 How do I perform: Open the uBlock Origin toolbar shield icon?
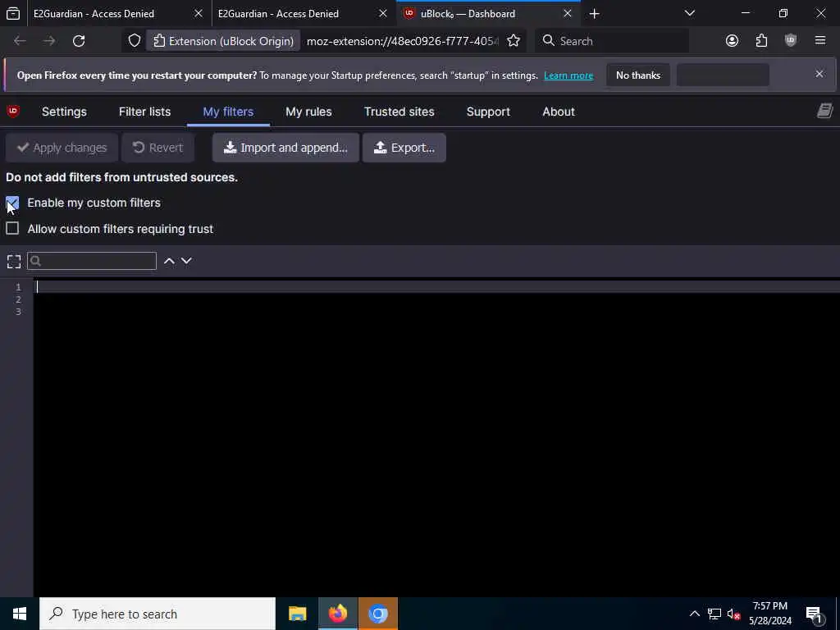(x=791, y=41)
